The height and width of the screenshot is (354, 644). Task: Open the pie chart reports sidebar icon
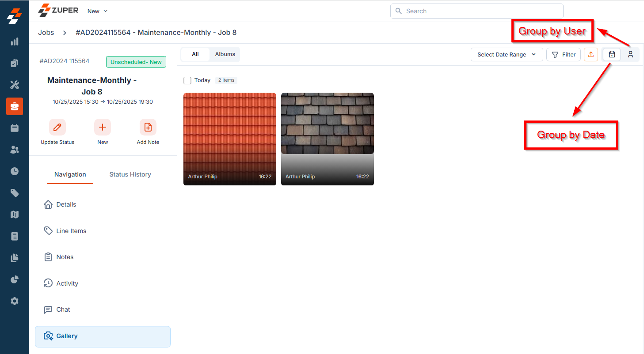tap(15, 279)
